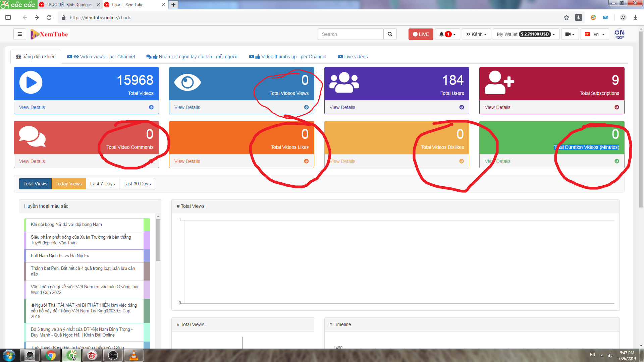Click the blue swatch beside Full Nam Định Fc

[147, 256]
